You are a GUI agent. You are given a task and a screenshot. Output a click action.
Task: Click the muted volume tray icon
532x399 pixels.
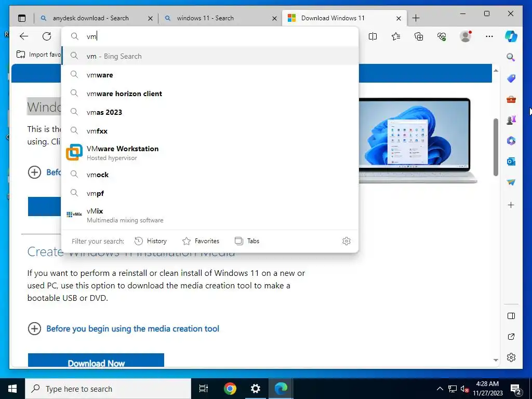coord(464,389)
